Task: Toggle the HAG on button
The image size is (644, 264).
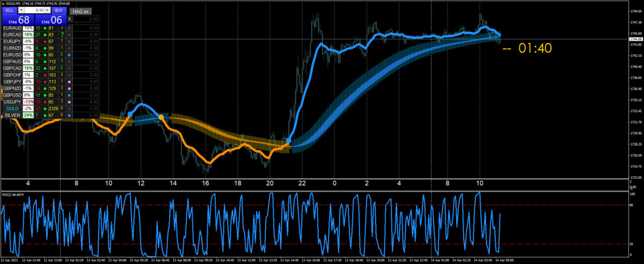Action: tap(80, 11)
